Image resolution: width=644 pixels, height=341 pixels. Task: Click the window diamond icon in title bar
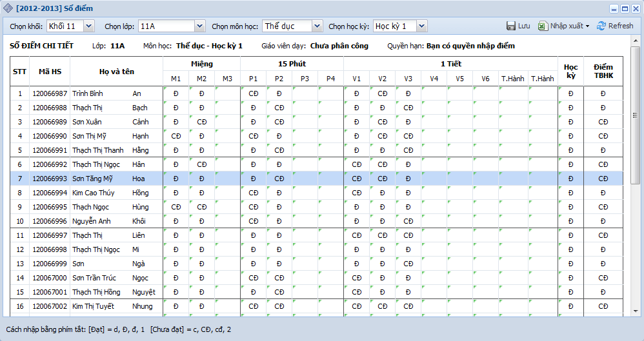[x=8, y=8]
